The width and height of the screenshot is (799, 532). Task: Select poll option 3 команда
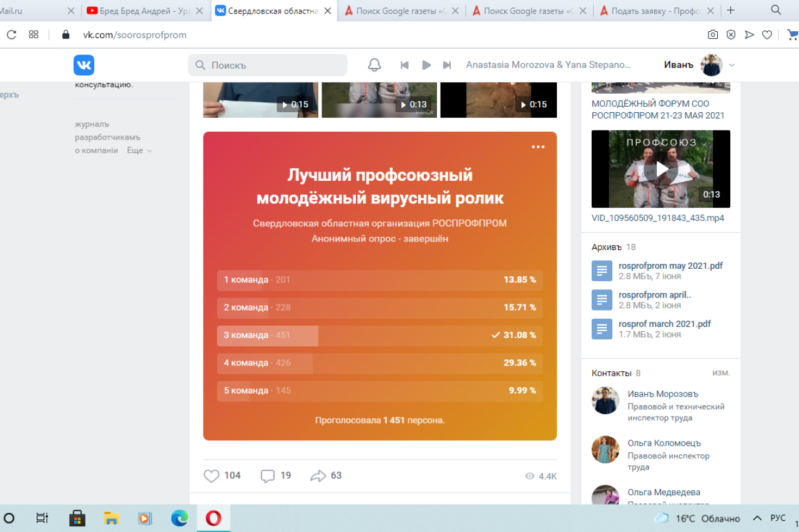click(380, 335)
